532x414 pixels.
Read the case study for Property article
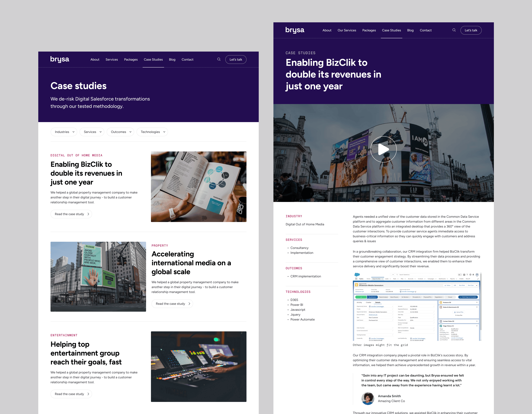172,304
